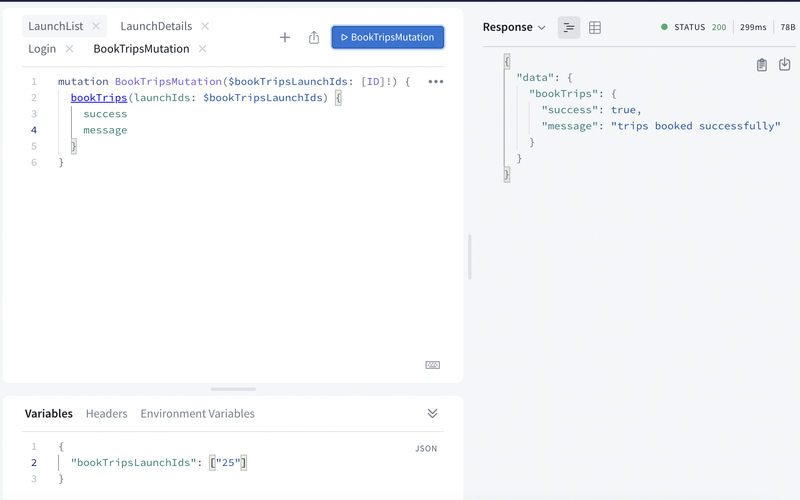This screenshot has height=500, width=800.
Task: Collapse the Variables panel with double chevron
Action: pos(432,413)
